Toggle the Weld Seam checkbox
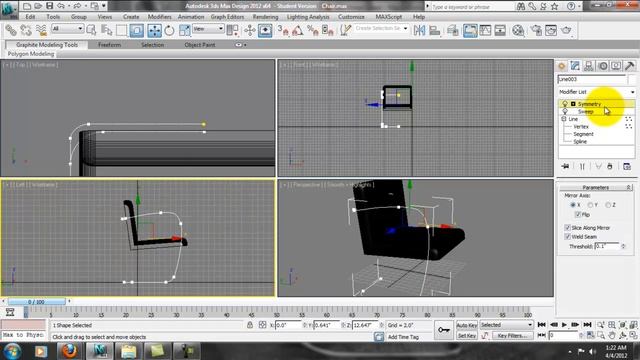 567,236
